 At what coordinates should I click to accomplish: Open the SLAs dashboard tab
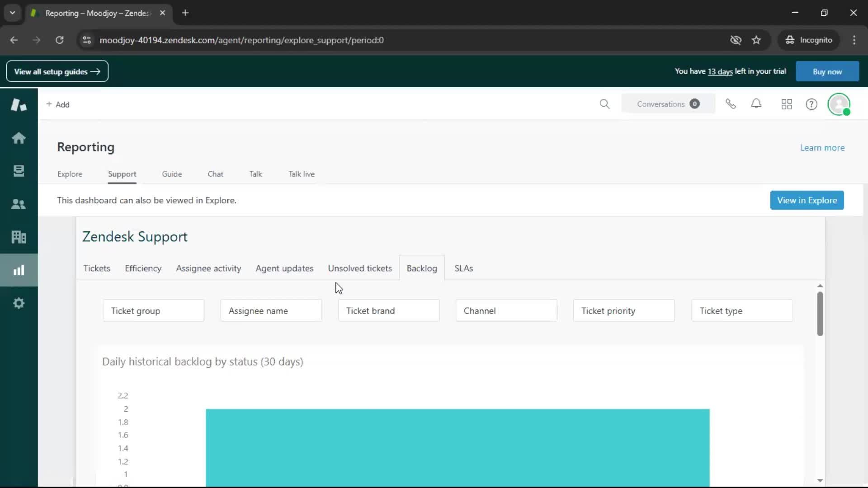(464, 268)
